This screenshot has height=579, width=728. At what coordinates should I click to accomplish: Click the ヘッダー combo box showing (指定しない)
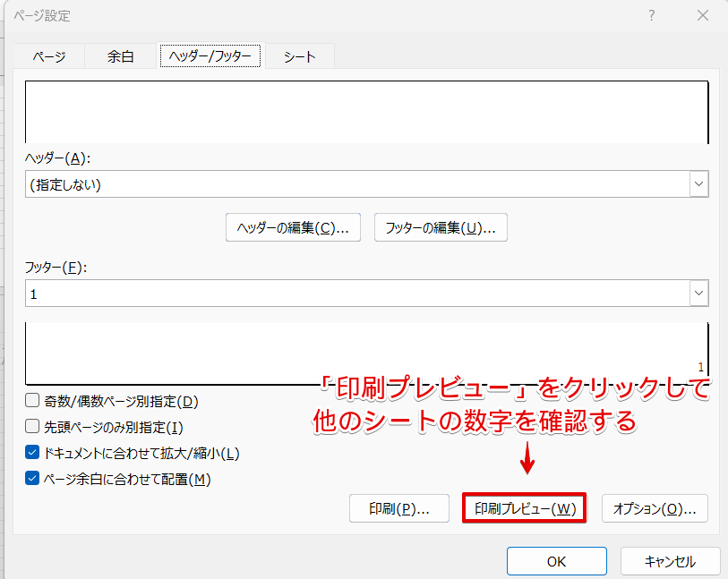click(x=367, y=183)
